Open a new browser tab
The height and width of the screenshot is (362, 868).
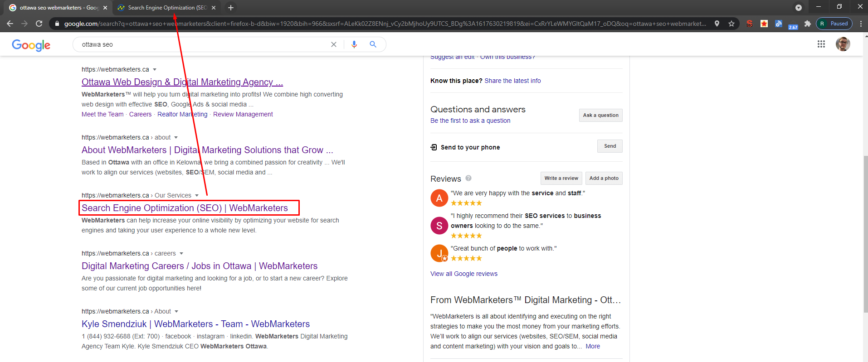tap(231, 8)
